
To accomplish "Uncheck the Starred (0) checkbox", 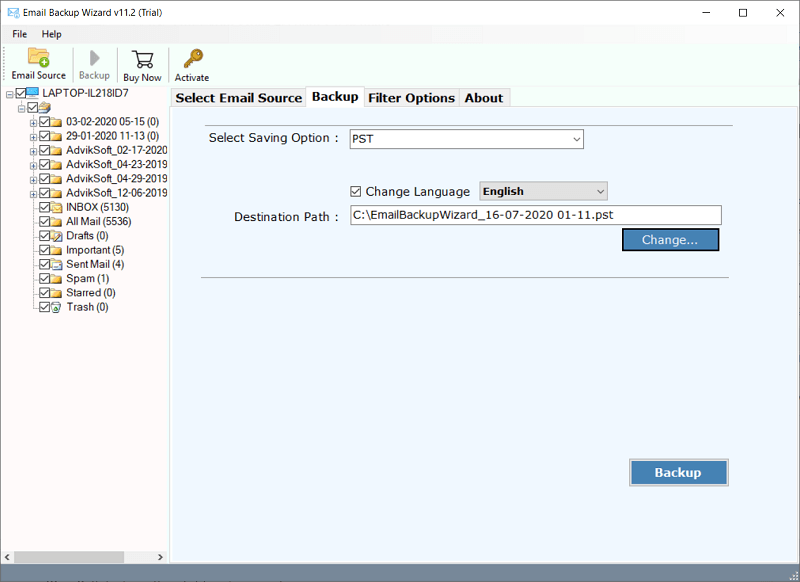I will (x=44, y=293).
